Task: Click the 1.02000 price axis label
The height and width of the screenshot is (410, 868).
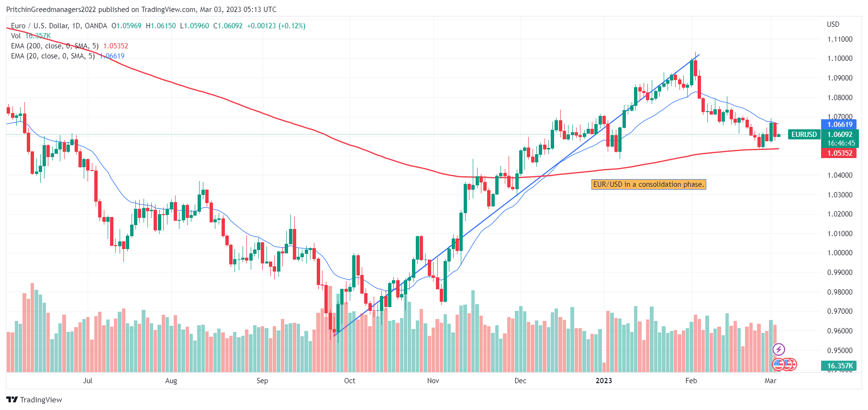Action: 840,214
